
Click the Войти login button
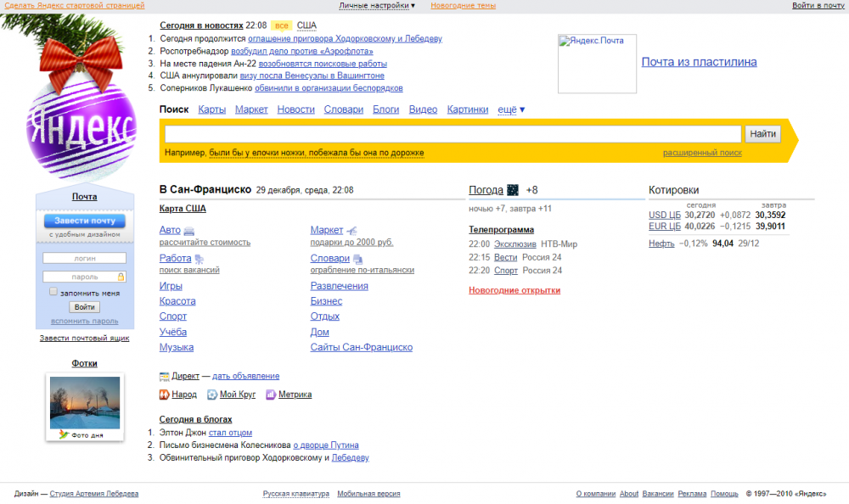(x=84, y=307)
